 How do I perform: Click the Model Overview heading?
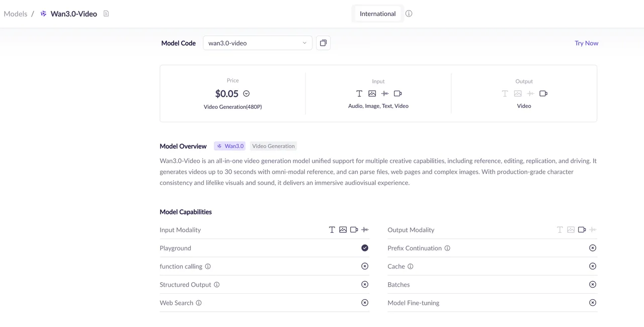pyautogui.click(x=183, y=146)
